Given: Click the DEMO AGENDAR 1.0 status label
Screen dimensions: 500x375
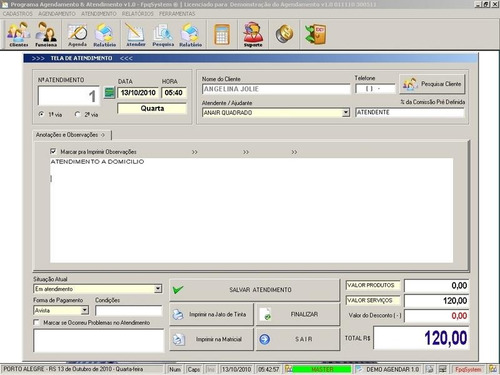Looking at the screenshot, I should (392, 369).
